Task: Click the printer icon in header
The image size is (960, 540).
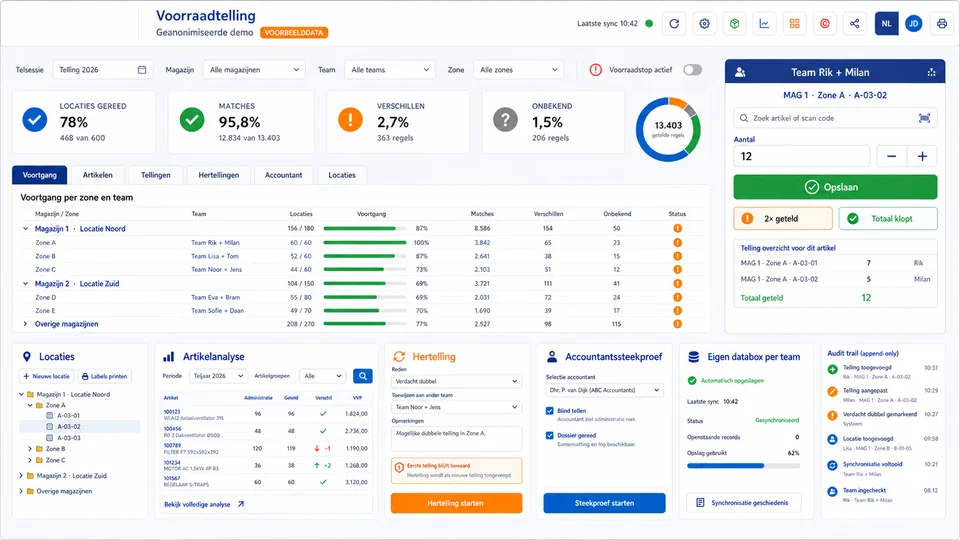Action: [942, 24]
